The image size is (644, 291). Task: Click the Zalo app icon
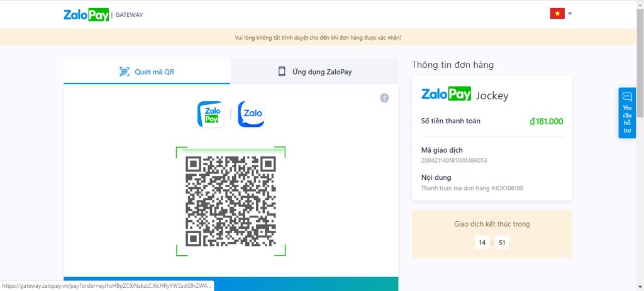tap(251, 114)
